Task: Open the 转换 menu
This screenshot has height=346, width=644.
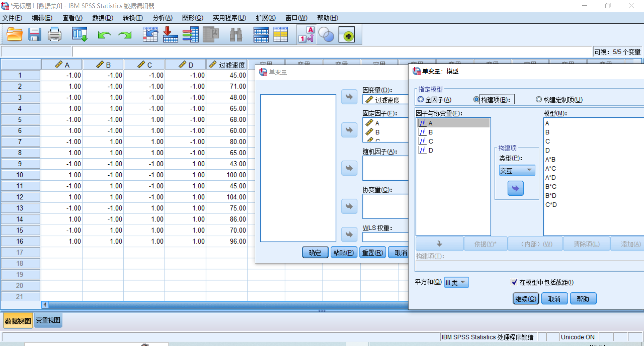Action: coord(133,18)
